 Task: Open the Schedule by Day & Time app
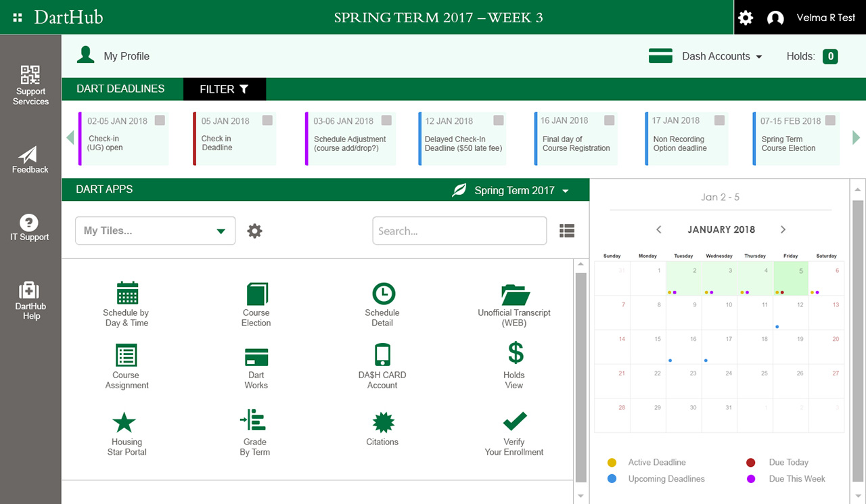[x=127, y=294]
